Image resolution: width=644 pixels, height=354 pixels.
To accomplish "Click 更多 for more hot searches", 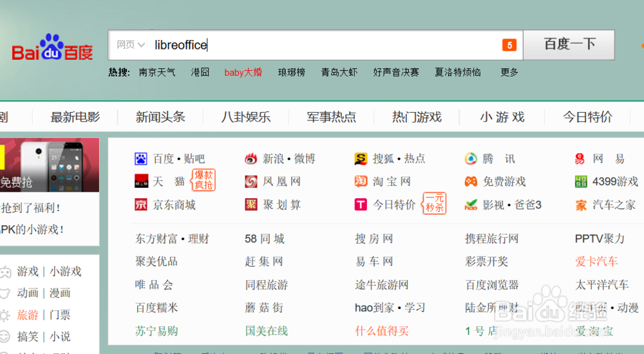I will pyautogui.click(x=509, y=72).
